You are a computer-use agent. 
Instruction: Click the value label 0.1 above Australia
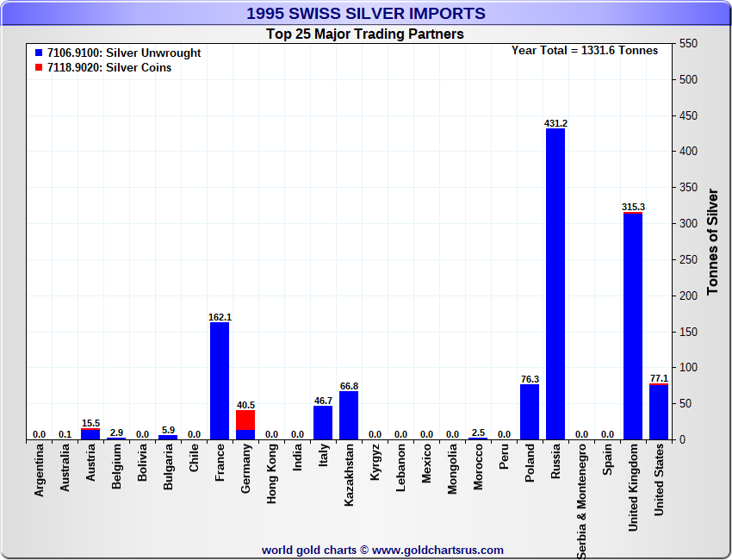click(x=65, y=434)
